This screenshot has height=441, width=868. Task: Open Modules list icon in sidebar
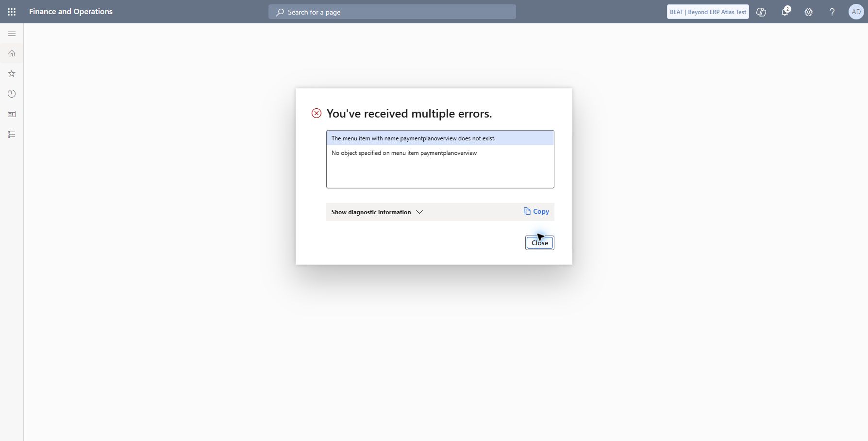12,135
